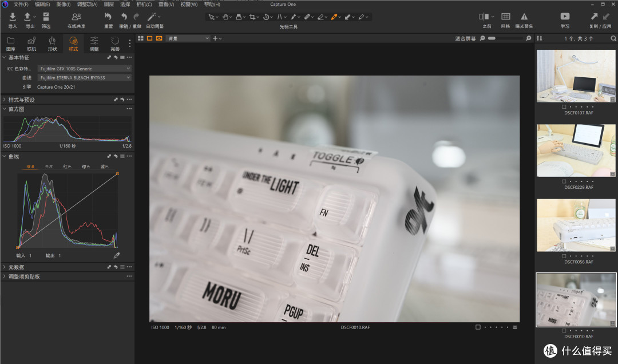
Task: Toggle color tag box under DSCF0107.RAF
Action: point(564,107)
